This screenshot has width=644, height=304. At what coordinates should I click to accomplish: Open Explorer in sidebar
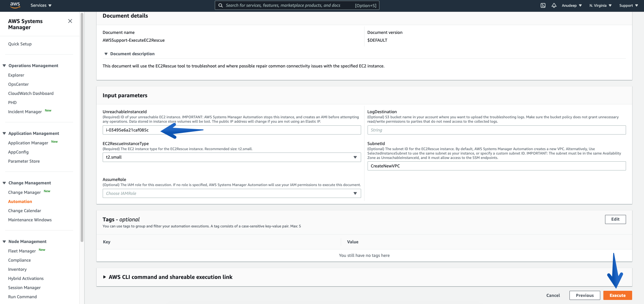click(x=16, y=75)
